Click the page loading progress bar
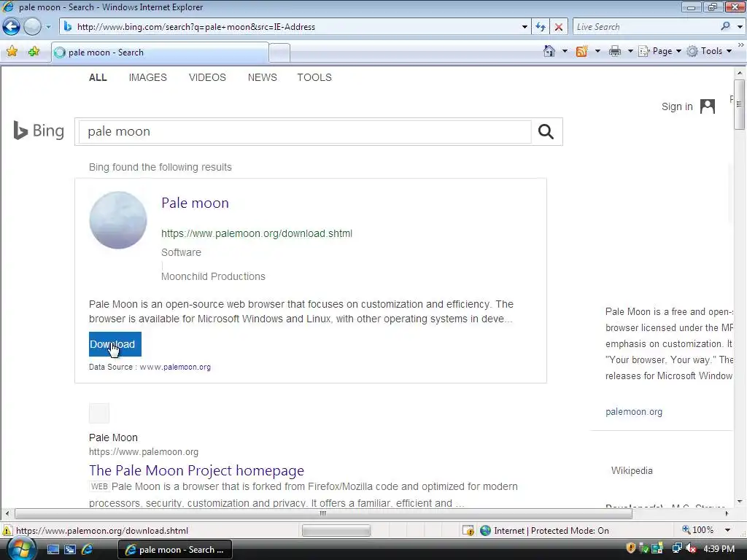 tap(336, 531)
